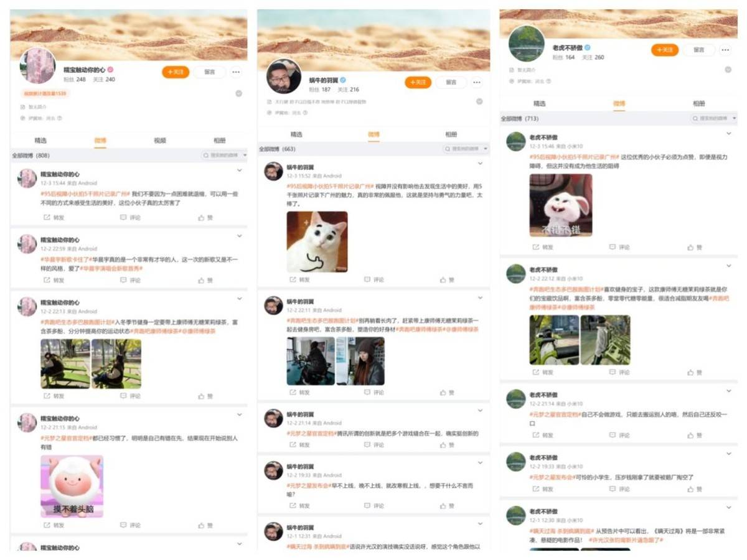Send a message to 老虎不骄傲 via 留言

[698, 50]
